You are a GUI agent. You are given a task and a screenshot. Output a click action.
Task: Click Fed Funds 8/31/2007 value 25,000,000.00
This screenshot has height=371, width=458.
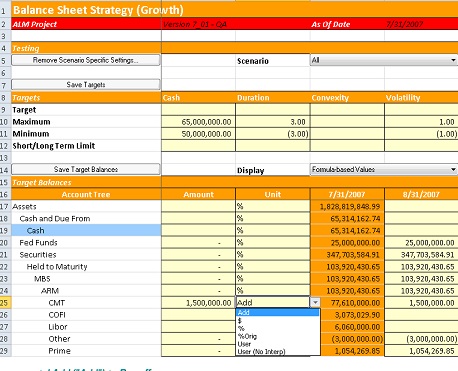click(x=421, y=242)
